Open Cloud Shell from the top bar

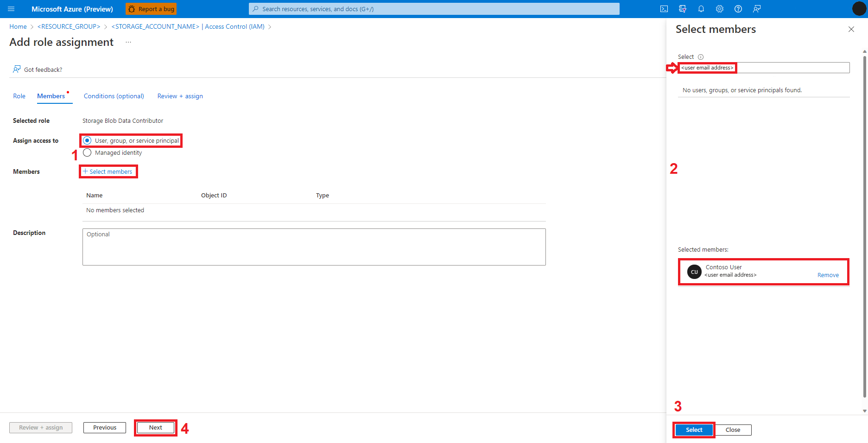664,9
